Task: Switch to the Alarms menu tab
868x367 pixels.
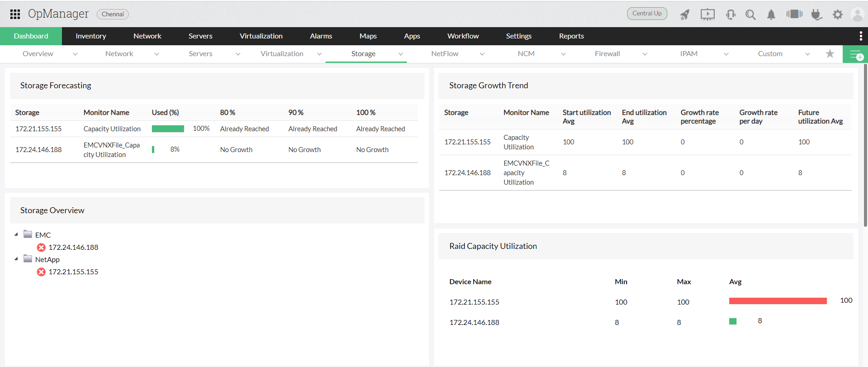Action: click(x=321, y=36)
